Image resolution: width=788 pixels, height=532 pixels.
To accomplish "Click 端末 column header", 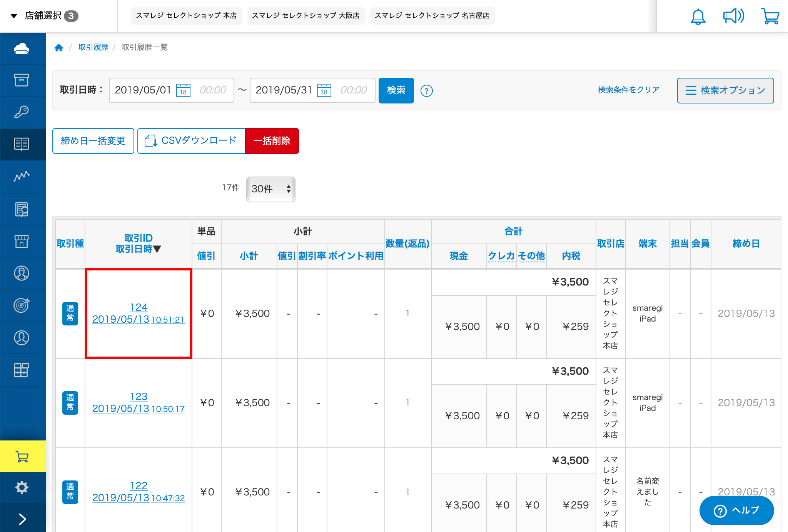I will pos(648,243).
